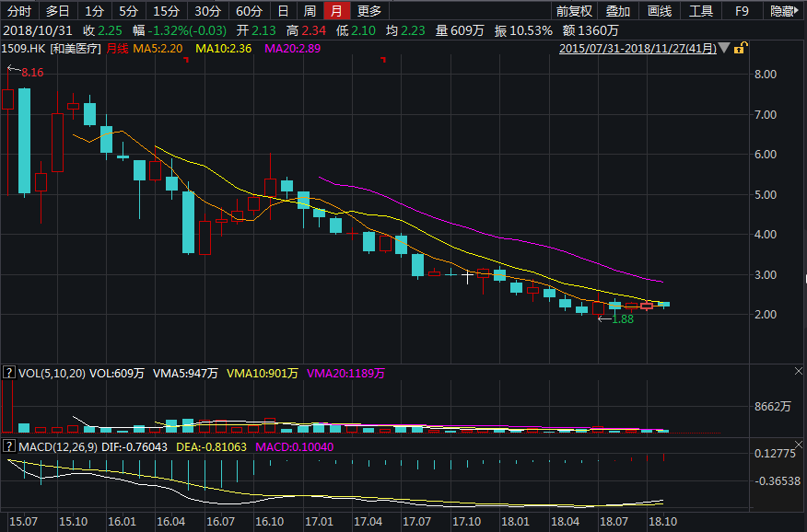Click the 2015/07/31-2018/11/27 date range link

click(x=637, y=47)
